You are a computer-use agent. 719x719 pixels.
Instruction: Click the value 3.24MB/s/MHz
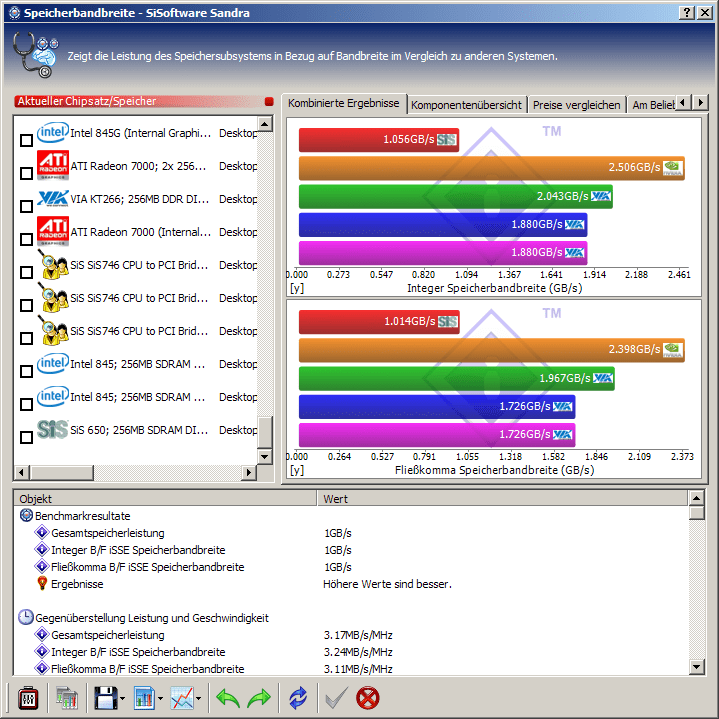(x=358, y=652)
